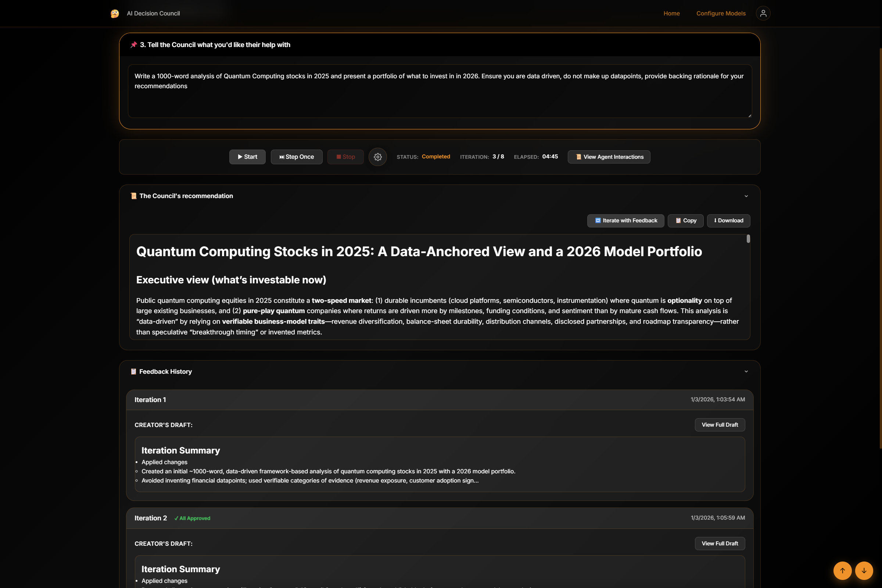Copy the Council's recommendation
This screenshot has height=588, width=882.
pos(685,220)
